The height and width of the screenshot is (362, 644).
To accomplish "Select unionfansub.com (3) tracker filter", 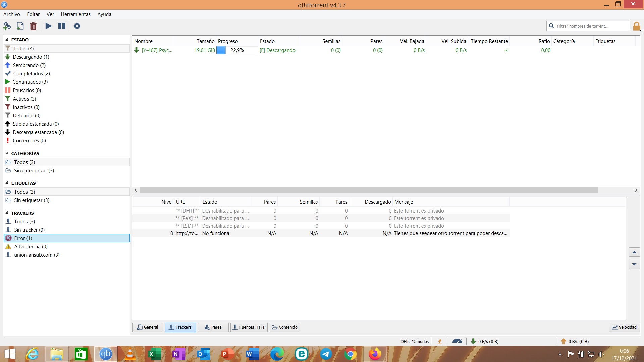I will pos(67,255).
